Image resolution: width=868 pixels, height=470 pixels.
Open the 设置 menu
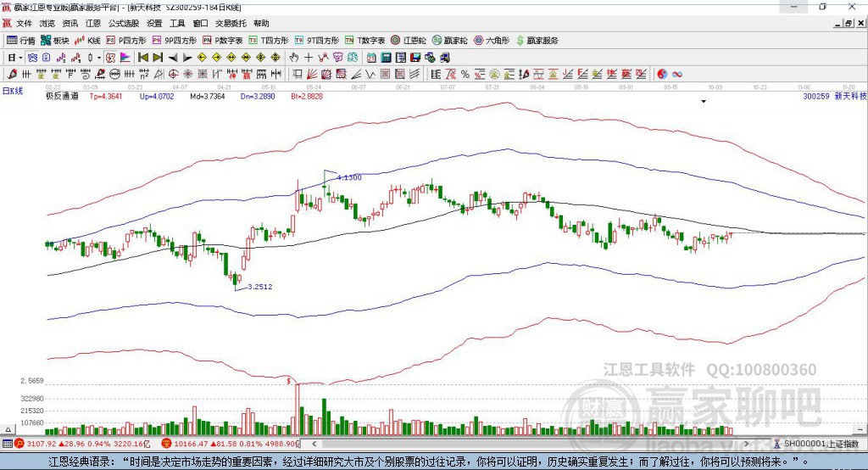[x=154, y=23]
